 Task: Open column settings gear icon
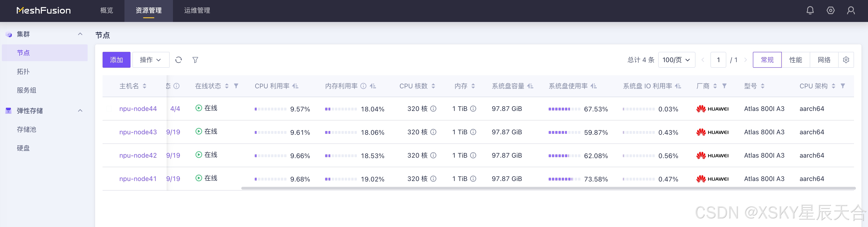[x=846, y=60]
